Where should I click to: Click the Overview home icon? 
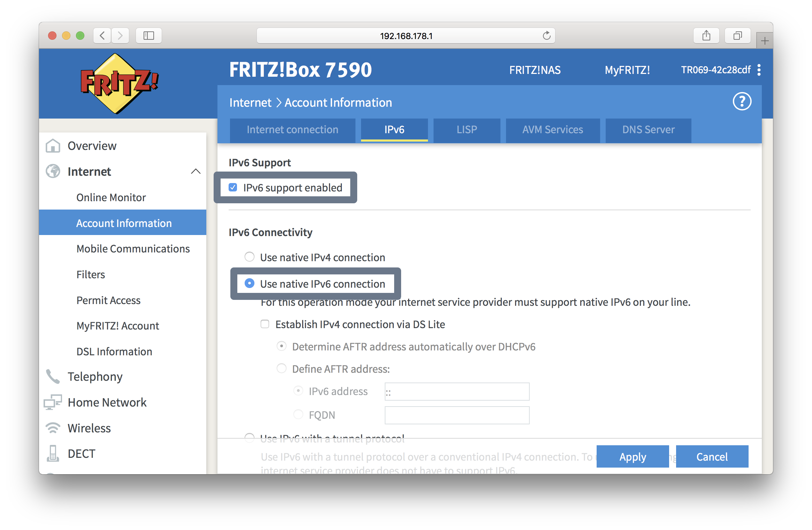57,145
